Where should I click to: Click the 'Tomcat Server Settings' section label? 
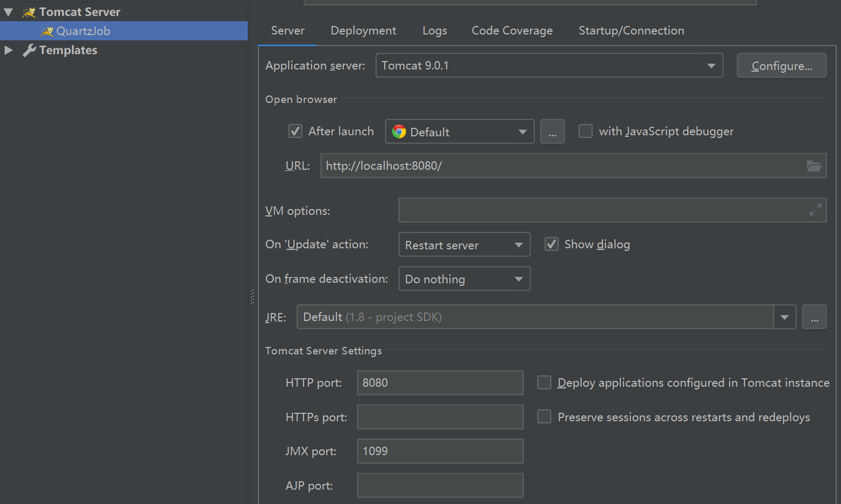[x=324, y=351]
